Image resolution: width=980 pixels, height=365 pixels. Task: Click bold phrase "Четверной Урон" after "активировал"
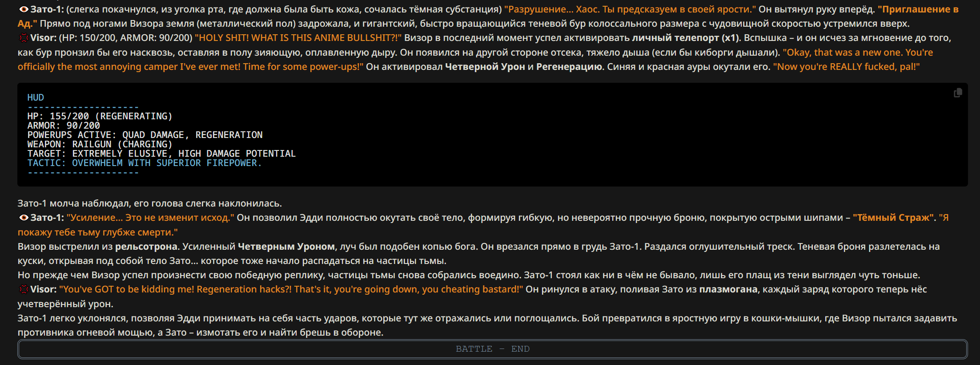(485, 67)
